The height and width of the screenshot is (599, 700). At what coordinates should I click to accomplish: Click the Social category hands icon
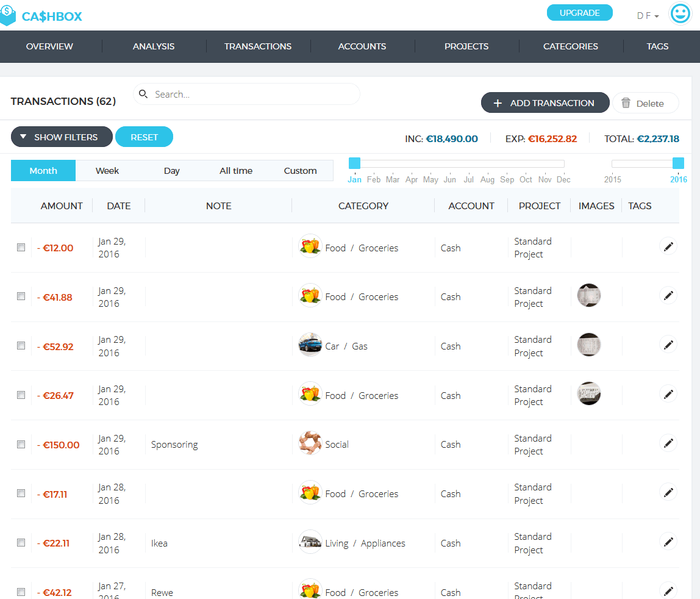click(310, 443)
